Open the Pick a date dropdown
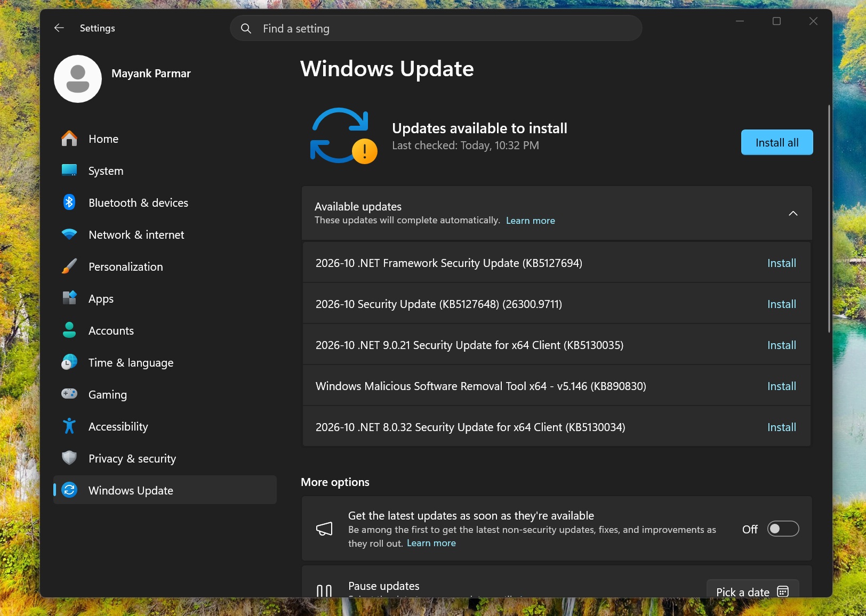866x616 pixels. pos(752,589)
